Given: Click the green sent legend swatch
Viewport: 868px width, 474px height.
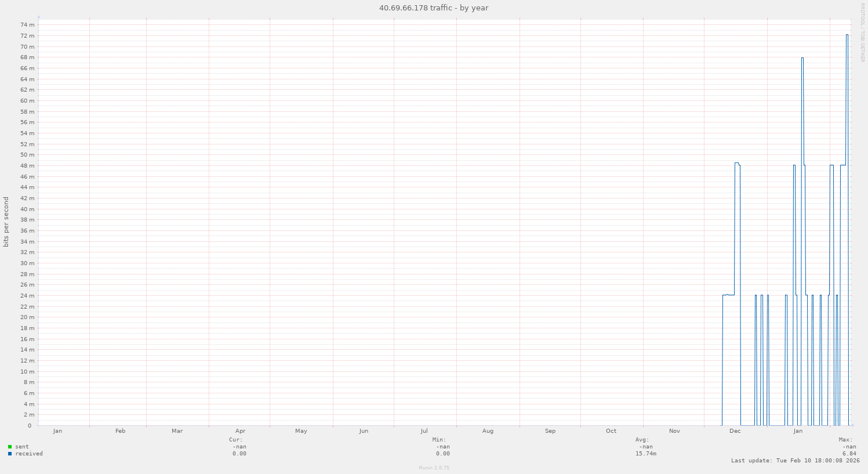Looking at the screenshot, I should click(x=10, y=447).
